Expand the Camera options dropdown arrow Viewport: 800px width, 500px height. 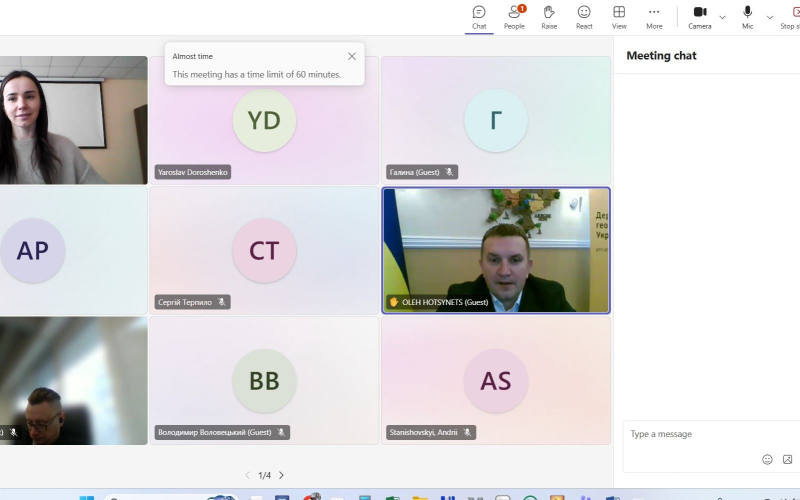(x=722, y=17)
